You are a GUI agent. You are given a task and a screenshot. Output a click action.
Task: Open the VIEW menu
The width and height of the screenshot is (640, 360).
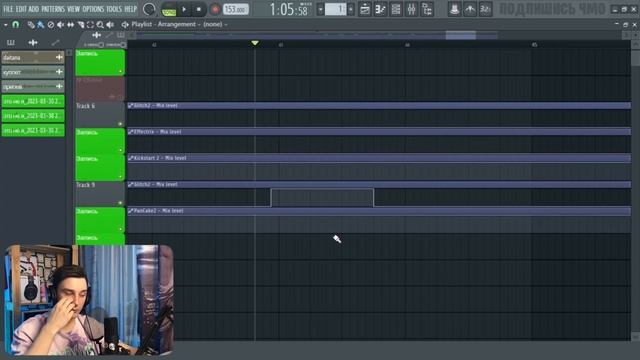pyautogui.click(x=73, y=9)
